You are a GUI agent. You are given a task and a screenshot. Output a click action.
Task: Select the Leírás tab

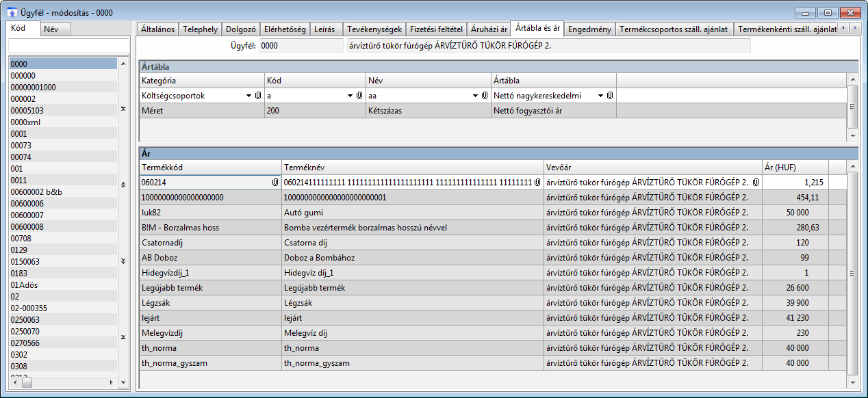pos(325,29)
